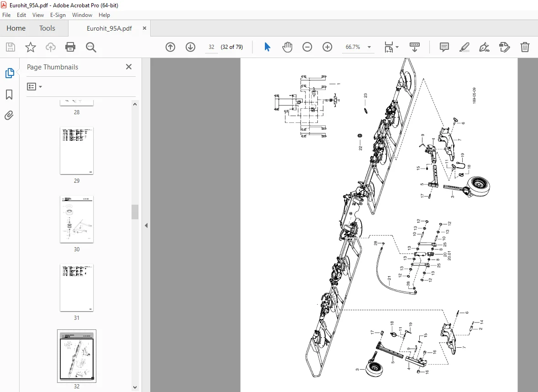Click the page number input field
538x392 pixels.
click(x=211, y=47)
